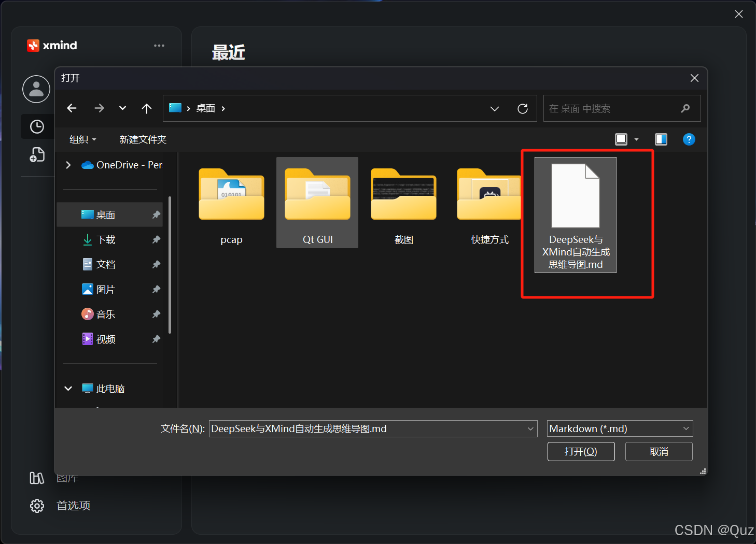Viewport: 756px width, 544px height.
Task: Open recent locations dropdown chevron
Action: tap(122, 108)
